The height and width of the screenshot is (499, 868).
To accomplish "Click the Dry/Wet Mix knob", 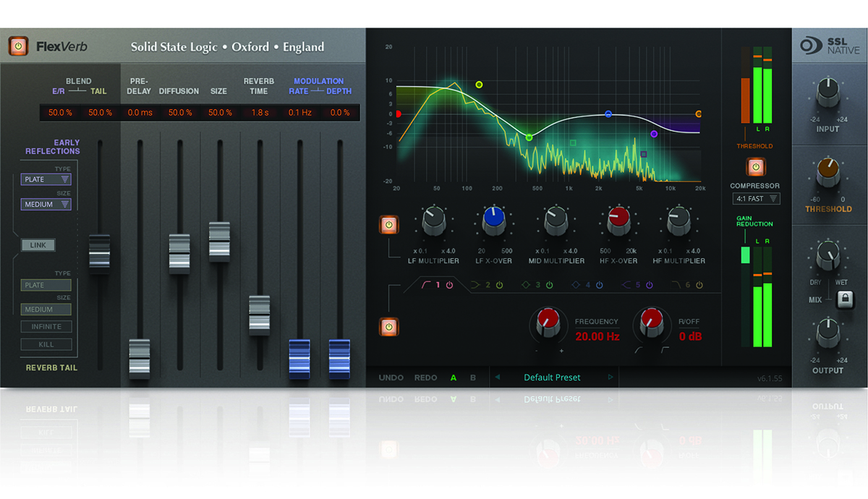I will pyautogui.click(x=828, y=257).
